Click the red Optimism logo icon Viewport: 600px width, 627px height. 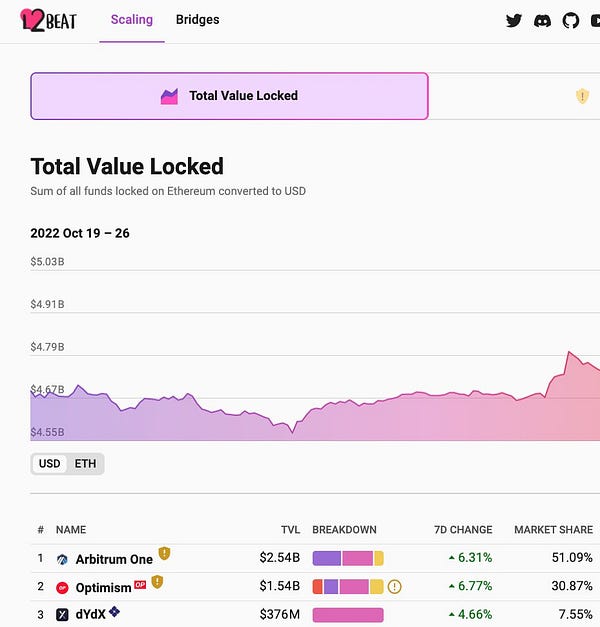pos(62,588)
